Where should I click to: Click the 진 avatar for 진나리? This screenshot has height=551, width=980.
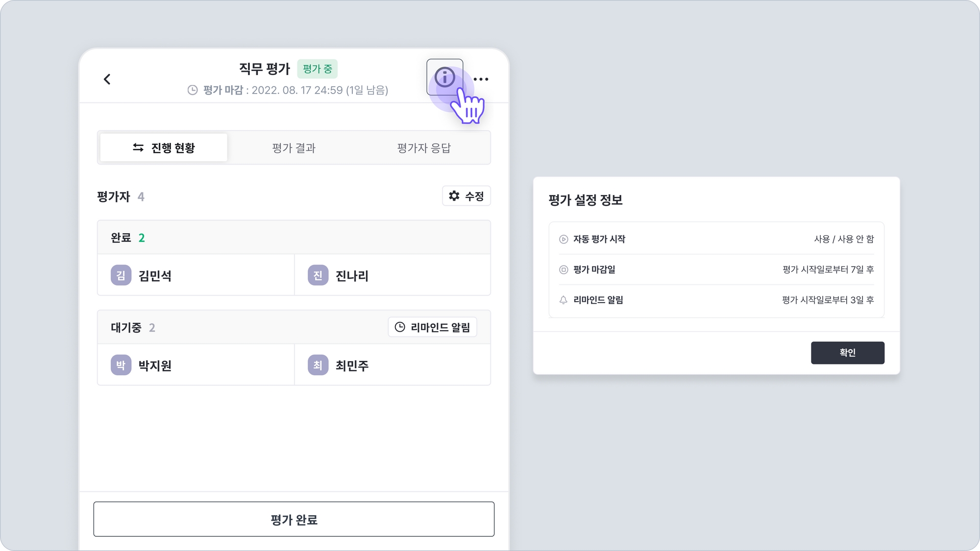(318, 275)
